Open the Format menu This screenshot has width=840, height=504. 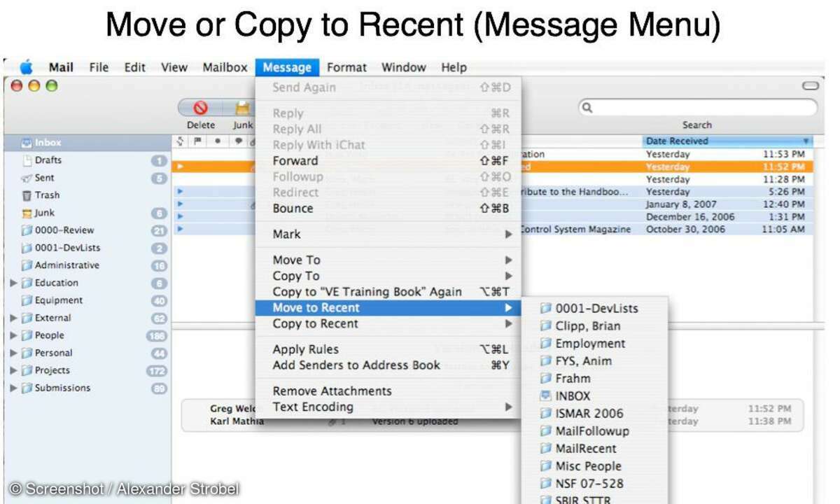pos(346,68)
